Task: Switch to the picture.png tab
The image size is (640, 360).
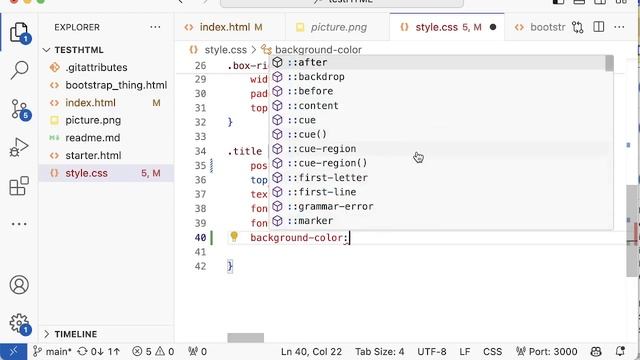Action: (x=338, y=27)
